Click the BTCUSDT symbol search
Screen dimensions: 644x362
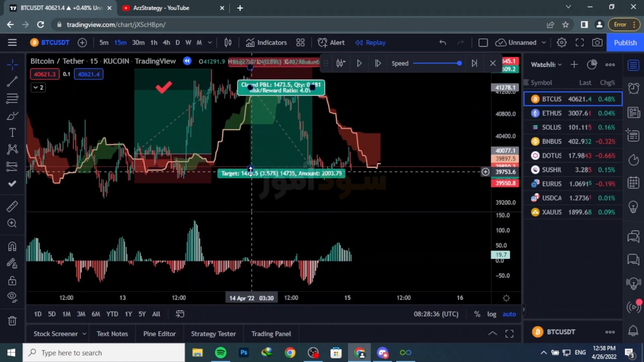click(x=50, y=43)
